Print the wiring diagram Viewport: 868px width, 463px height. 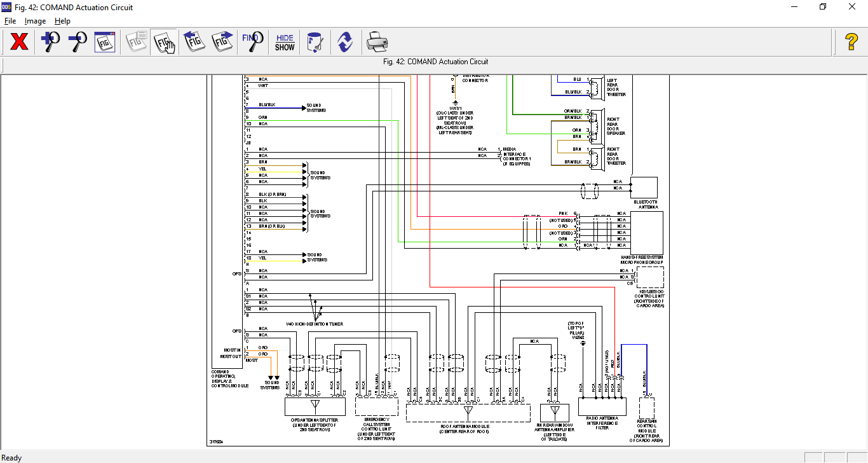point(376,42)
